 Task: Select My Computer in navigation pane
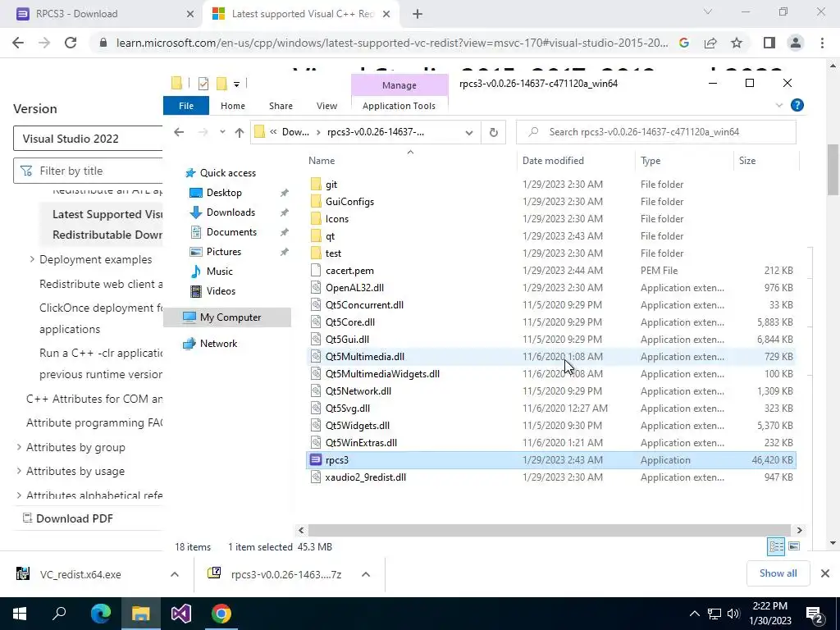(227, 317)
